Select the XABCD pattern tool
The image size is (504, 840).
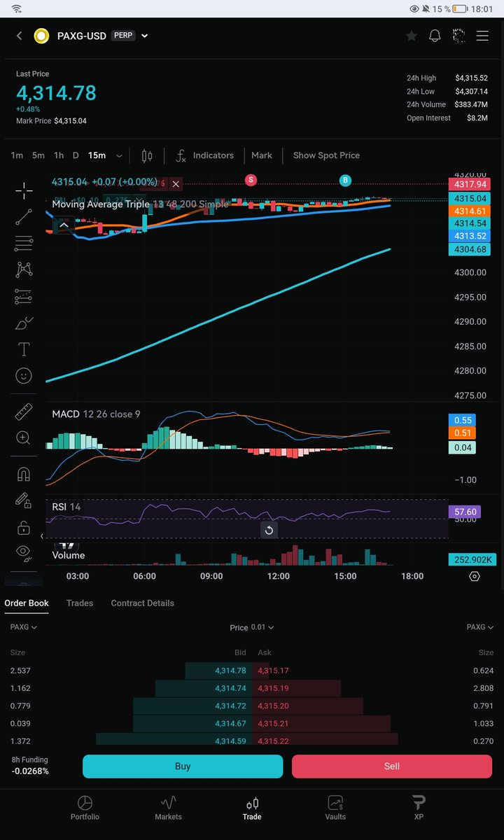(x=24, y=269)
